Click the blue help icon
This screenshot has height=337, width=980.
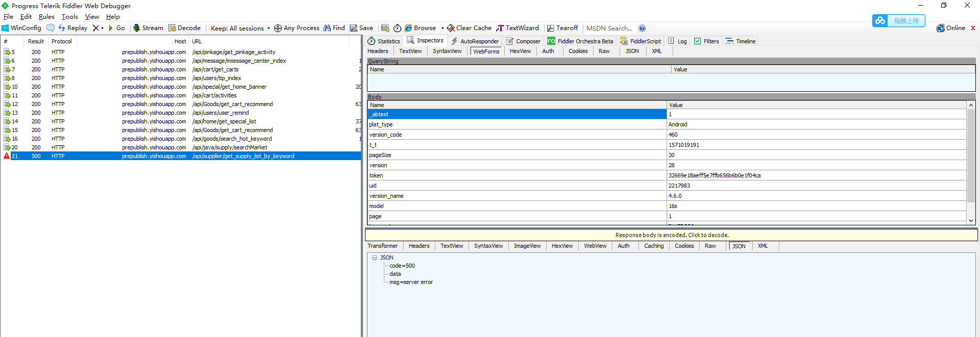642,28
